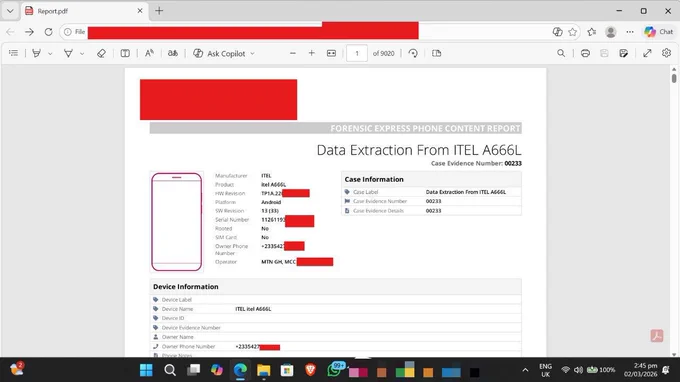Open Microsoft Edge from taskbar
Viewport: 680px width, 382px height.
tap(240, 370)
